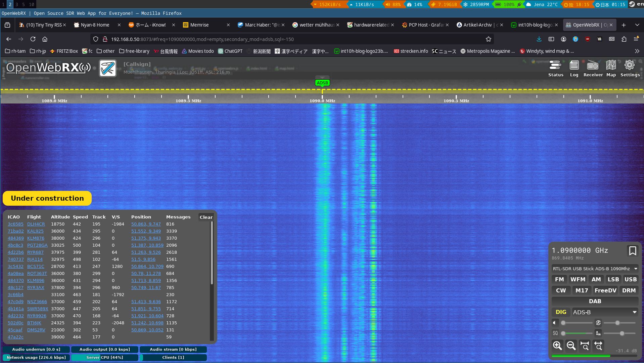Zoom in totally with third zoom icon

pyautogui.click(x=585, y=346)
